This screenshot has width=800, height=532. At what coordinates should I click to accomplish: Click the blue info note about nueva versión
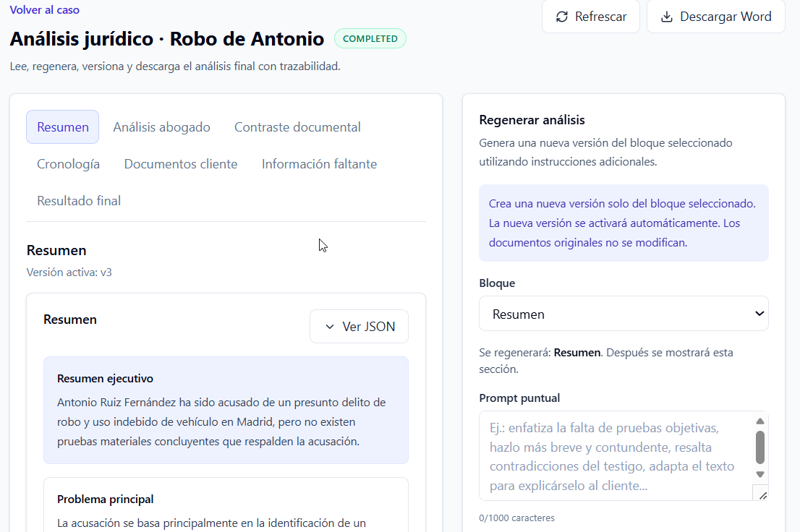624,223
